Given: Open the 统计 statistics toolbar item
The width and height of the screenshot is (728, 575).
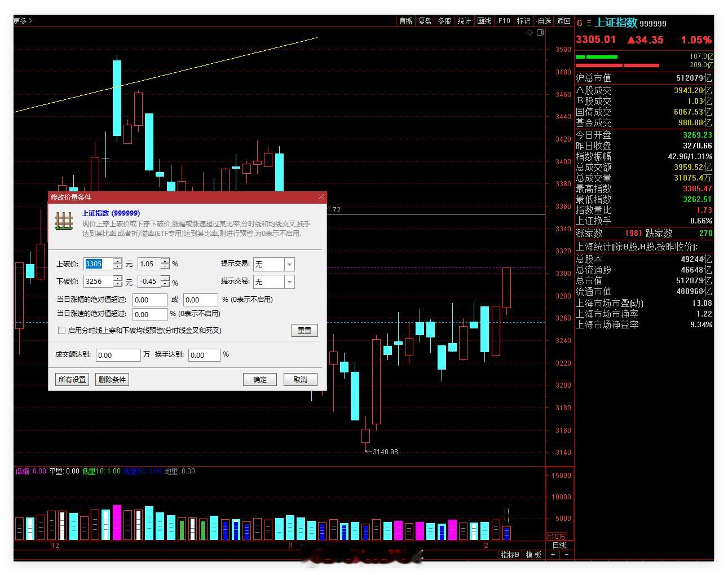Looking at the screenshot, I should pyautogui.click(x=464, y=21).
